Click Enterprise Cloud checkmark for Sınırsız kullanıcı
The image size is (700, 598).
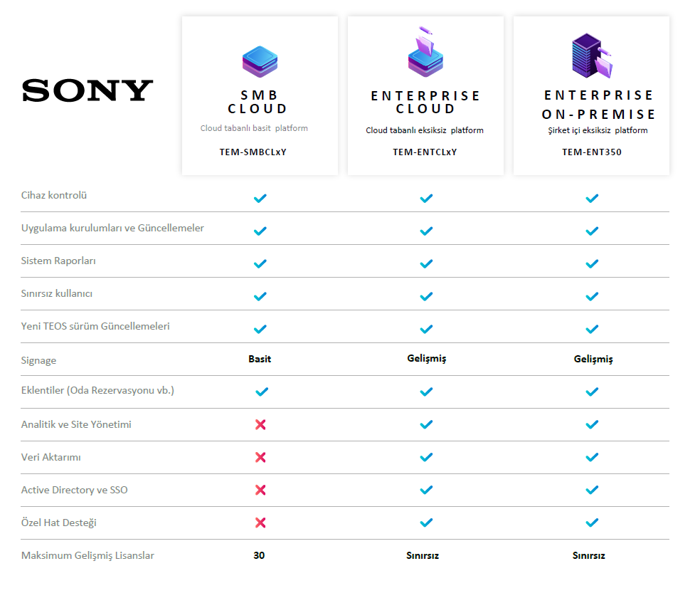(x=426, y=296)
